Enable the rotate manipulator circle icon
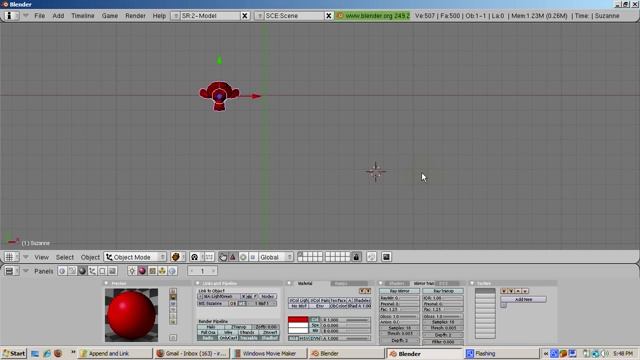This screenshot has height=360, width=640. click(x=243, y=257)
